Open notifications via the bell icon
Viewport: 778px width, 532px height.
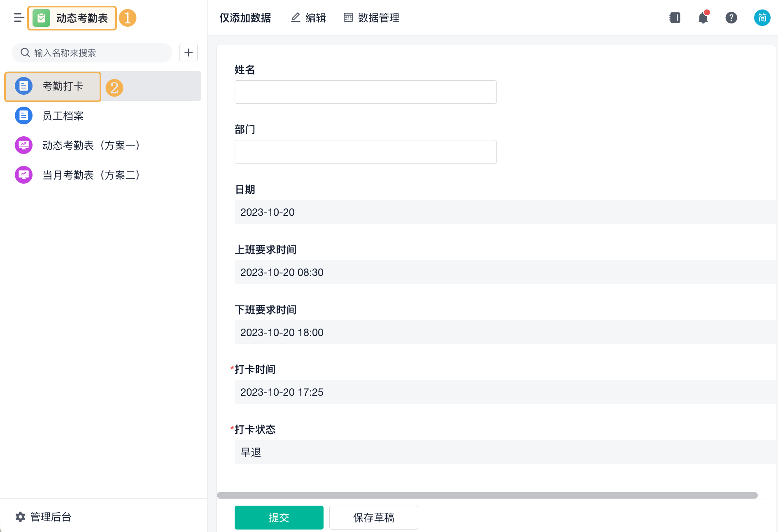pos(703,18)
